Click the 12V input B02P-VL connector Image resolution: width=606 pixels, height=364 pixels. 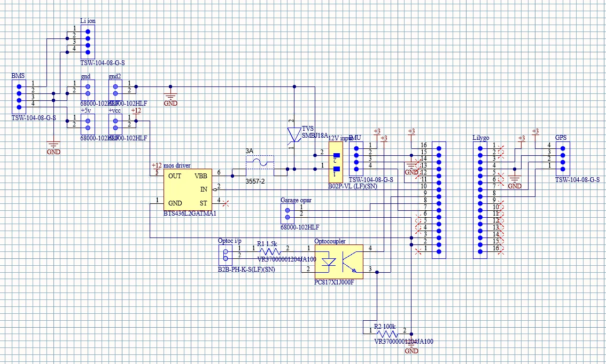coord(336,162)
